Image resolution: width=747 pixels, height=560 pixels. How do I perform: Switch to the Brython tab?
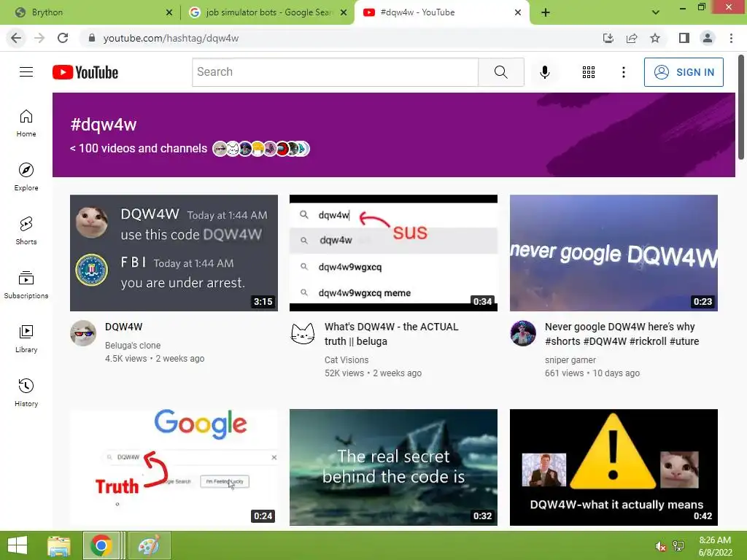(x=89, y=12)
